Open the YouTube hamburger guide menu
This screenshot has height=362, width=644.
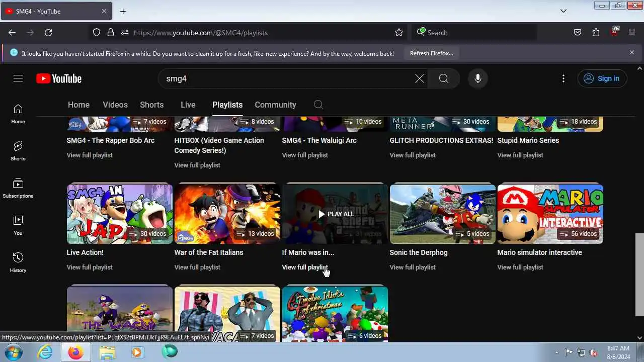coord(18,78)
